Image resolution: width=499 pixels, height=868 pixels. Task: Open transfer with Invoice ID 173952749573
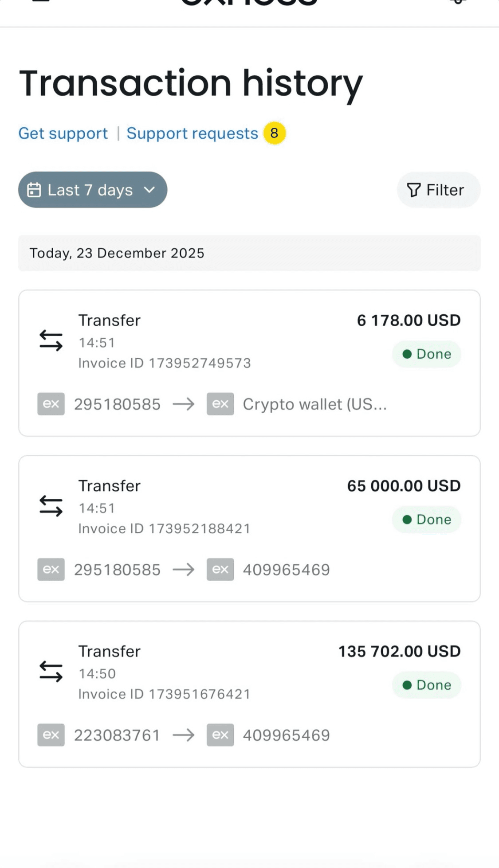click(164, 363)
